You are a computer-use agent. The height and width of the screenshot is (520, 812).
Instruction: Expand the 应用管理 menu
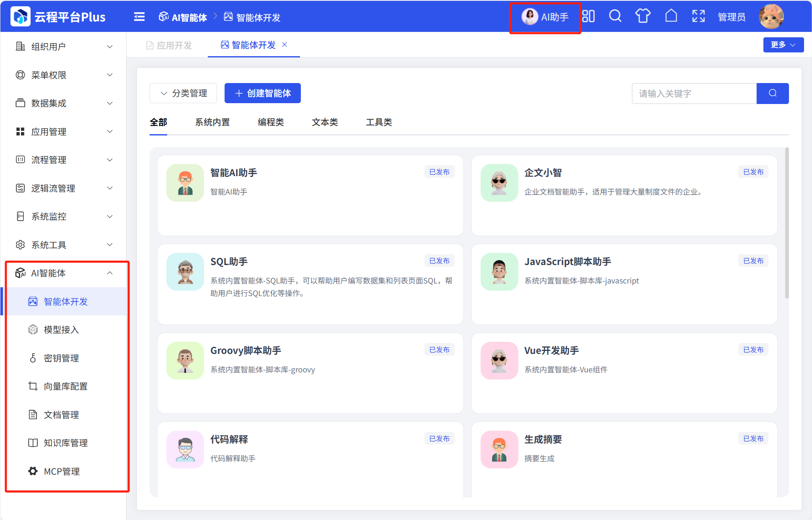point(63,132)
